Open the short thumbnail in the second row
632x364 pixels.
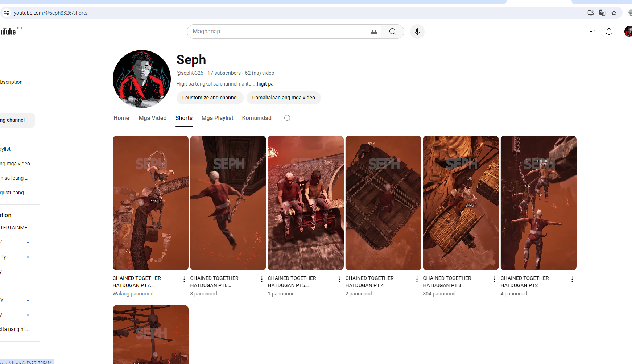click(150, 334)
